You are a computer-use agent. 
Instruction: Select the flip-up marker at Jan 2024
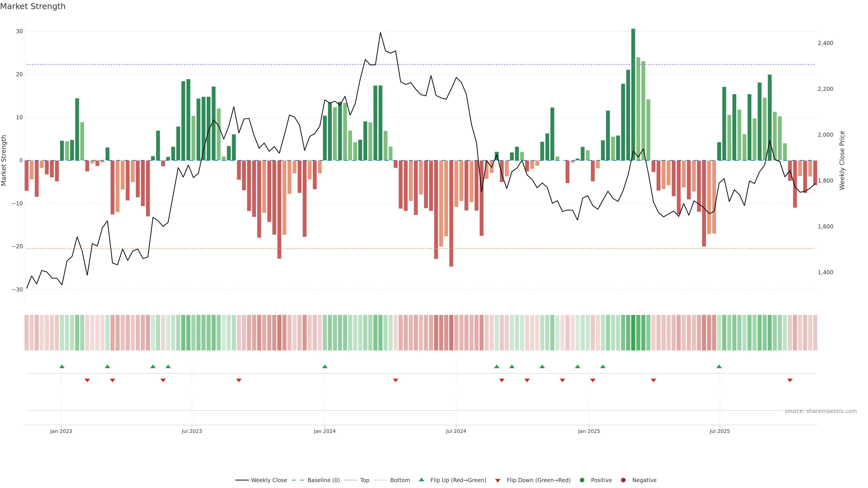325,366
